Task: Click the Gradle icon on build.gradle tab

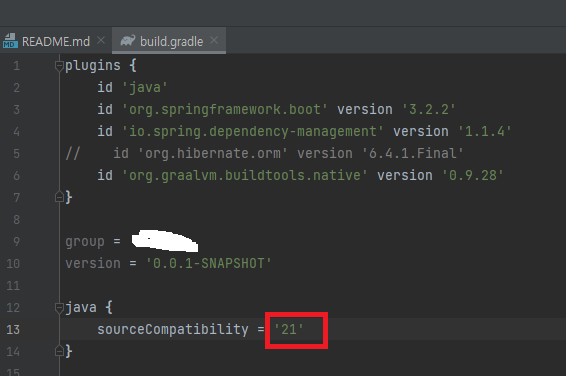Action: point(127,40)
